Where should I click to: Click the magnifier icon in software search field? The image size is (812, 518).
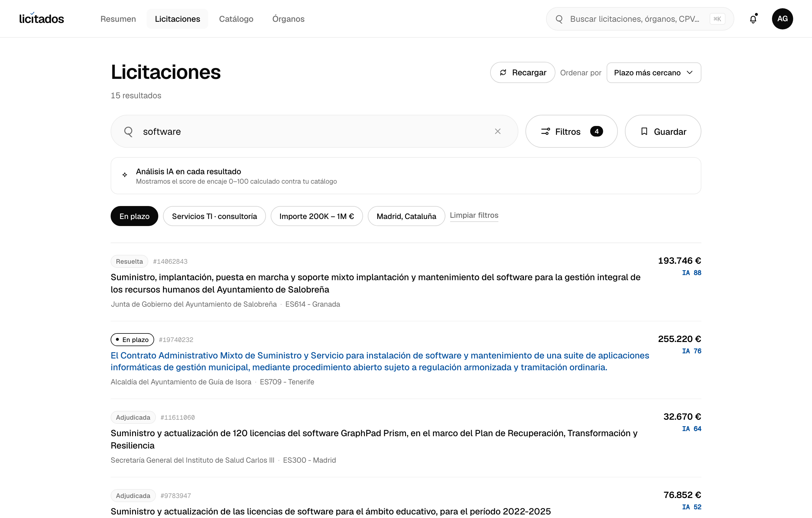[x=129, y=132]
